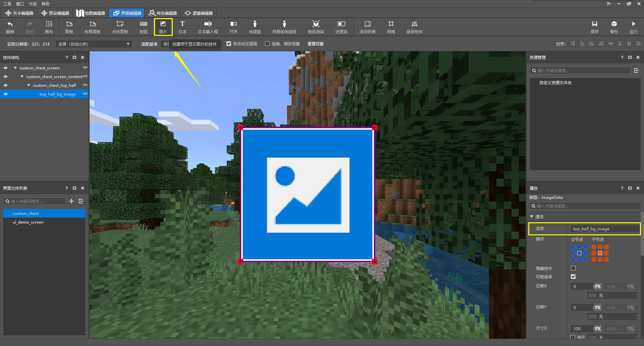Add a 文本 text control
Viewport: 644px width, 346px height.
pyautogui.click(x=182, y=27)
